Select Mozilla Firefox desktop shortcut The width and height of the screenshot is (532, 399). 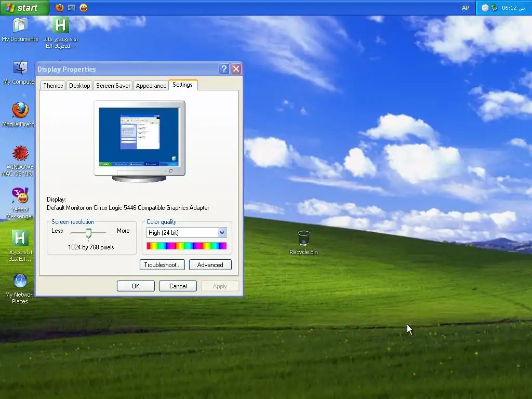[19, 115]
